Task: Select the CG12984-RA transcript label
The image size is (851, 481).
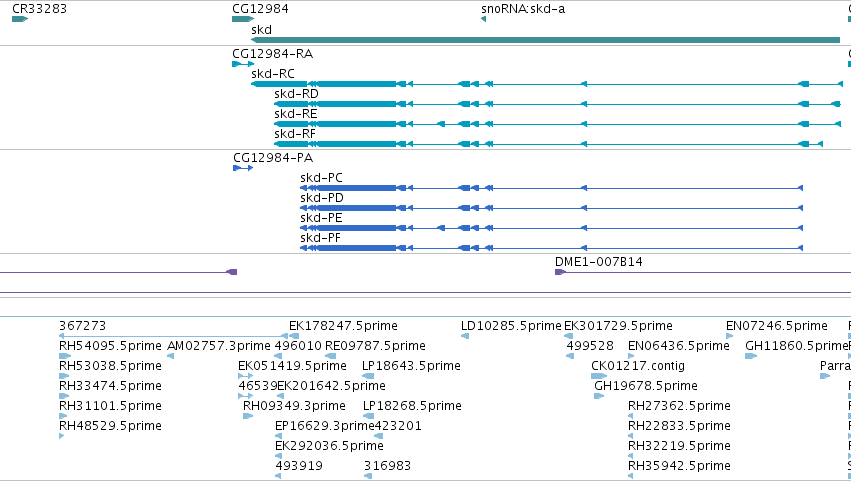Action: tap(272, 54)
